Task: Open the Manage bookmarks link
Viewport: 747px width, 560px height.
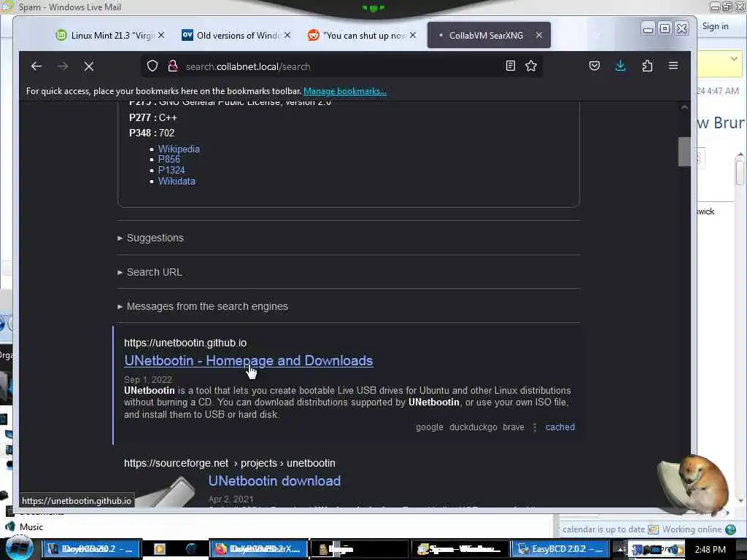Action: click(345, 91)
